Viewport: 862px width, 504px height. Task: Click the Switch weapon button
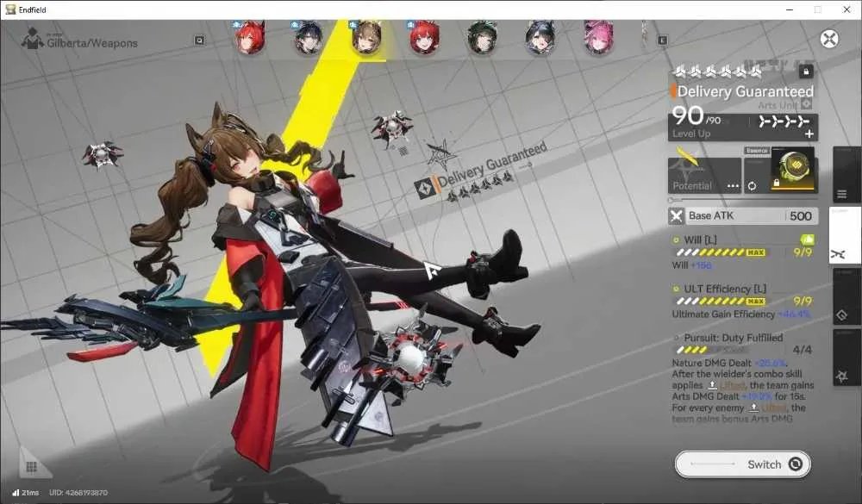point(743,464)
